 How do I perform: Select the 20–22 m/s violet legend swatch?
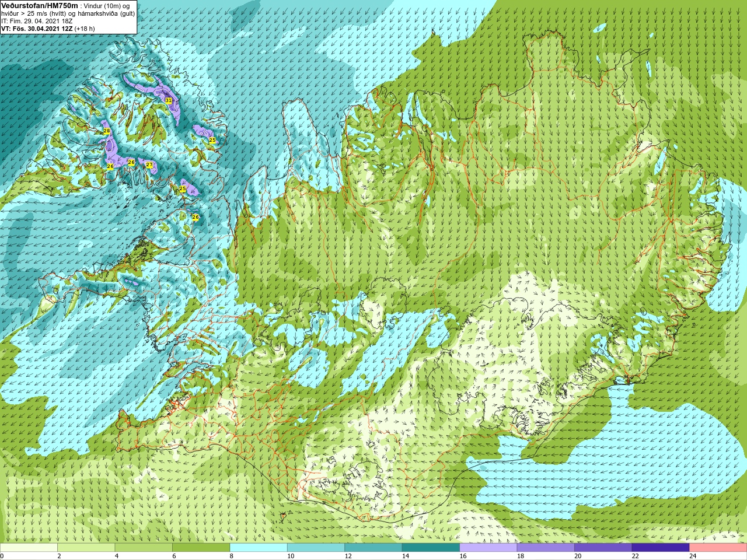pos(603,548)
